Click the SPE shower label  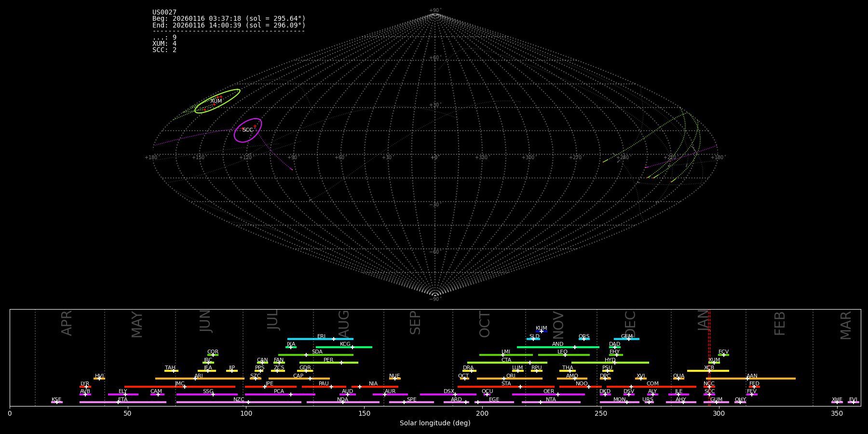tap(411, 400)
